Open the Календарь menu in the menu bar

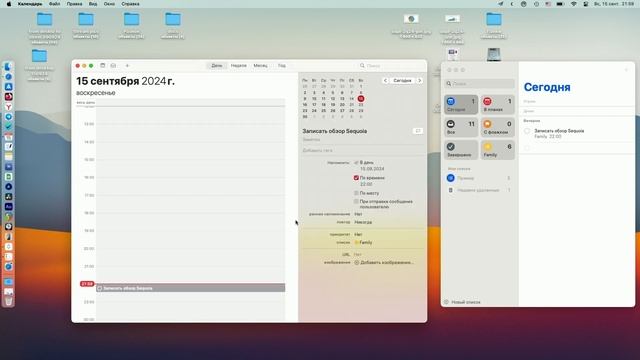point(30,4)
